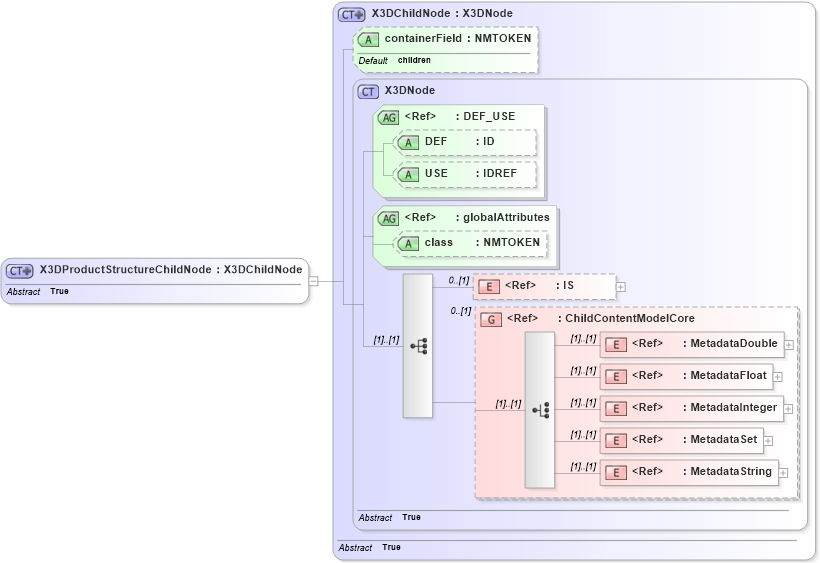The width and height of the screenshot is (820, 563).
Task: Click the E icon of MetadataDouble
Action: point(616,344)
